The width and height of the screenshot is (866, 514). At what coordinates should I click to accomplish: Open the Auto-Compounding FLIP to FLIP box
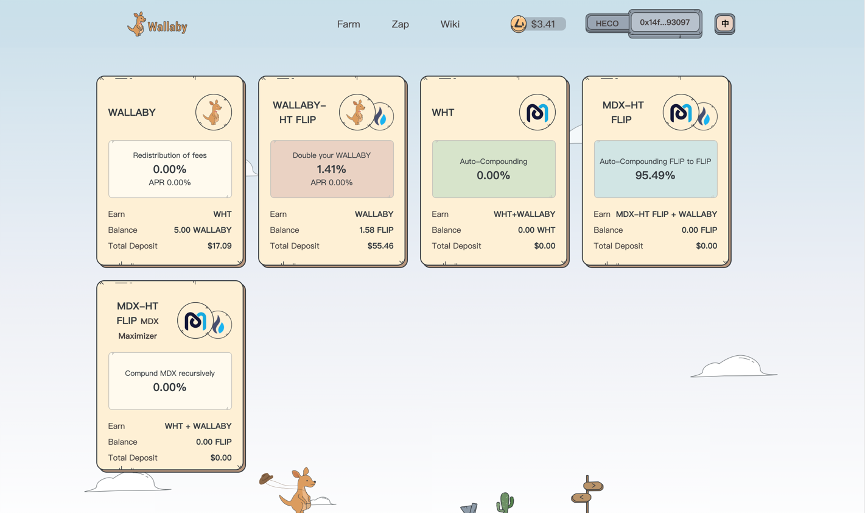[x=656, y=169]
